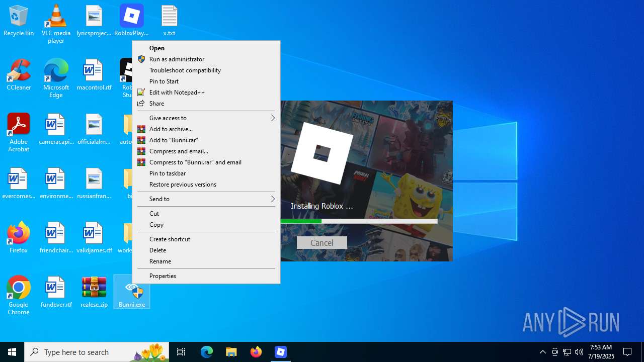Choose Create shortcut
The image size is (644, 362).
[x=206, y=239]
